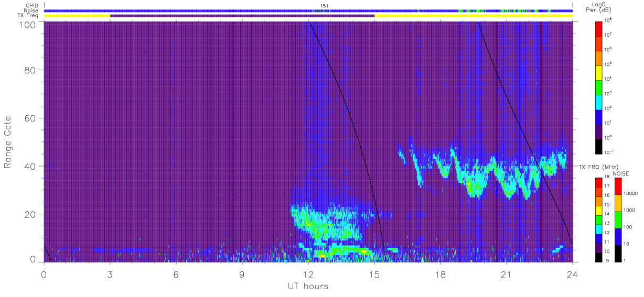Click the 'Range Gate' y-axis title
Viewport: 644px width, 297px height.
pyautogui.click(x=8, y=142)
